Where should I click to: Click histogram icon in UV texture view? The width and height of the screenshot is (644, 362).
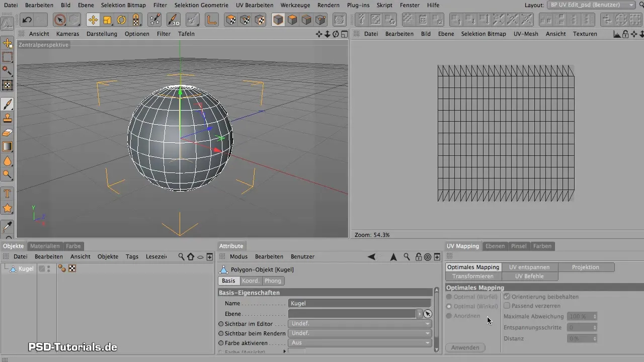click(617, 34)
